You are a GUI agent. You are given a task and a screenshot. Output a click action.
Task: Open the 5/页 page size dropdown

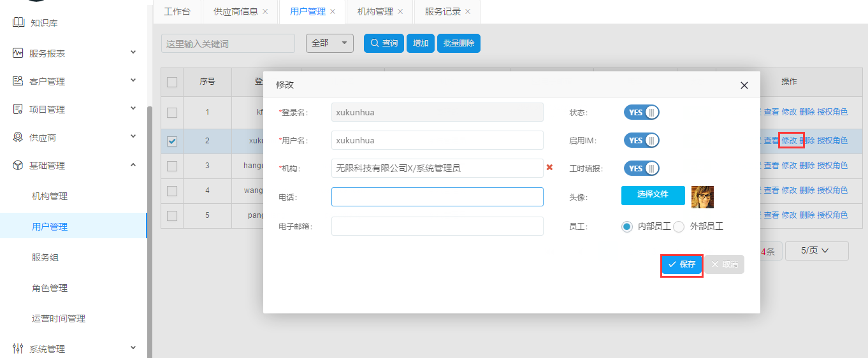(816, 251)
